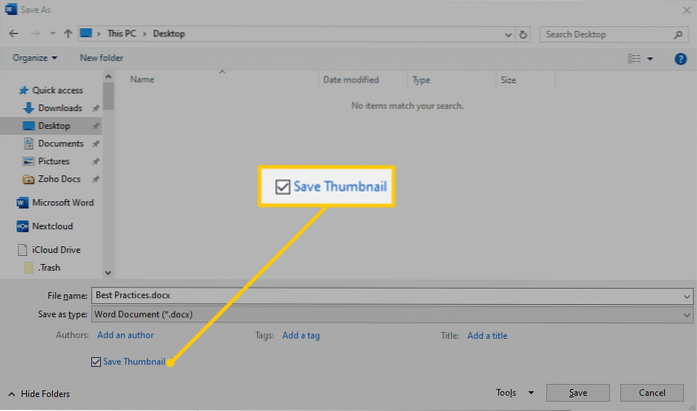The width and height of the screenshot is (697, 411).
Task: Open the .Trash folder
Action: [x=42, y=267]
